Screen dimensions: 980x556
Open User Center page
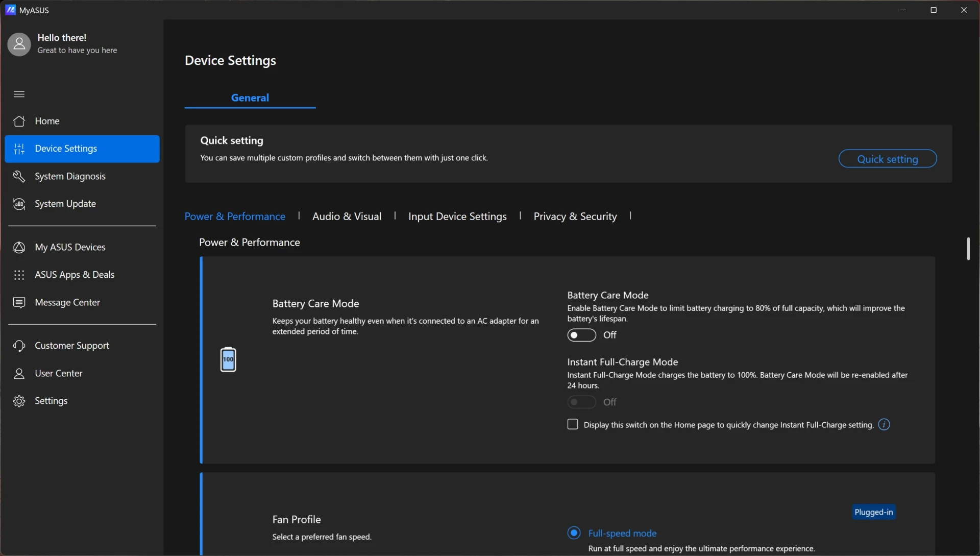coord(82,373)
